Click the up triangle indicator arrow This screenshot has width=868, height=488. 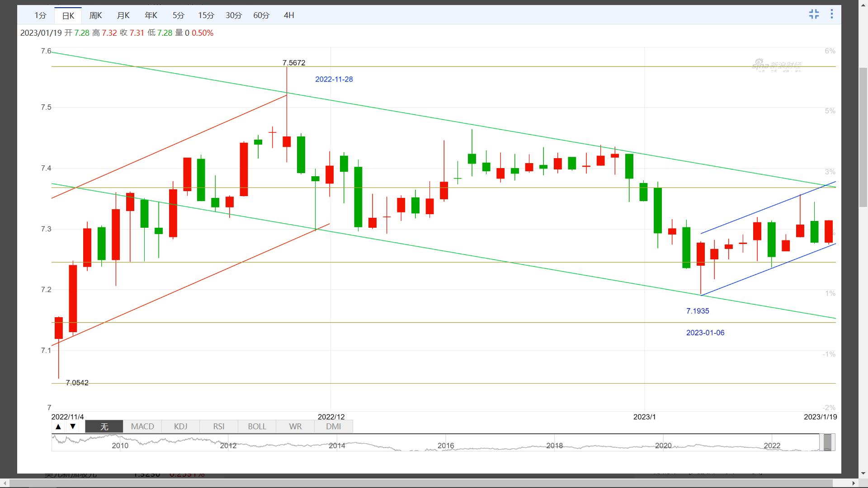(58, 427)
